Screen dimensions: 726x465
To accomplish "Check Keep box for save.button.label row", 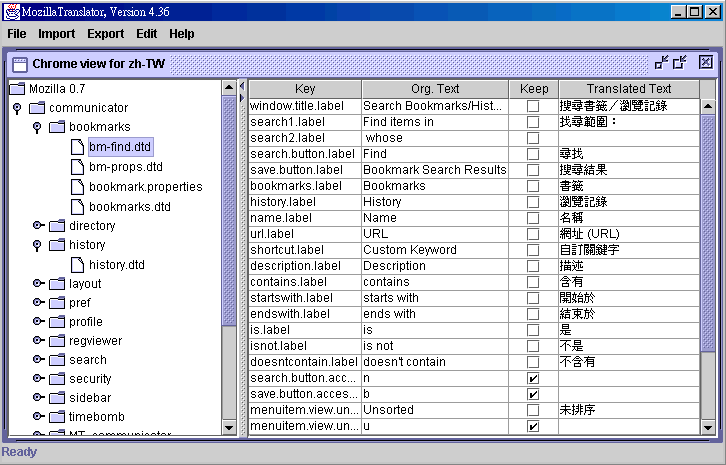I will pos(533,170).
